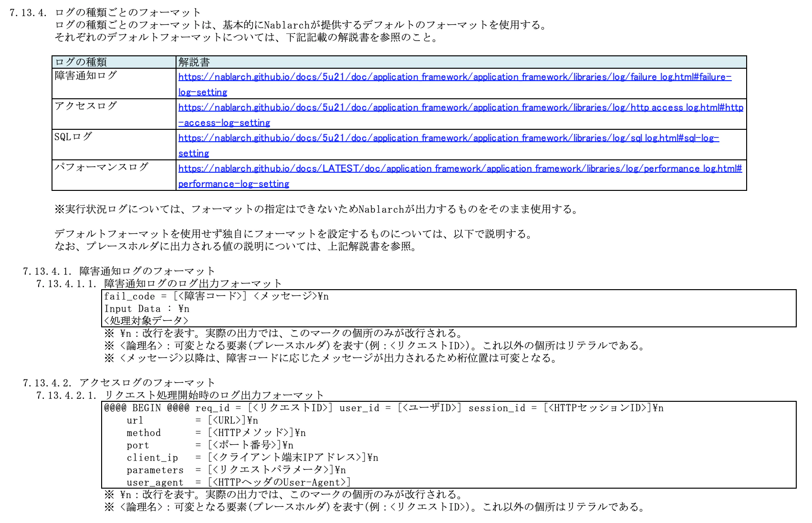Click heading 7.13.4.1.1. 障害通知ログのログ出力フォーマット
Screen dimensions: 812x523
[x=159, y=284]
